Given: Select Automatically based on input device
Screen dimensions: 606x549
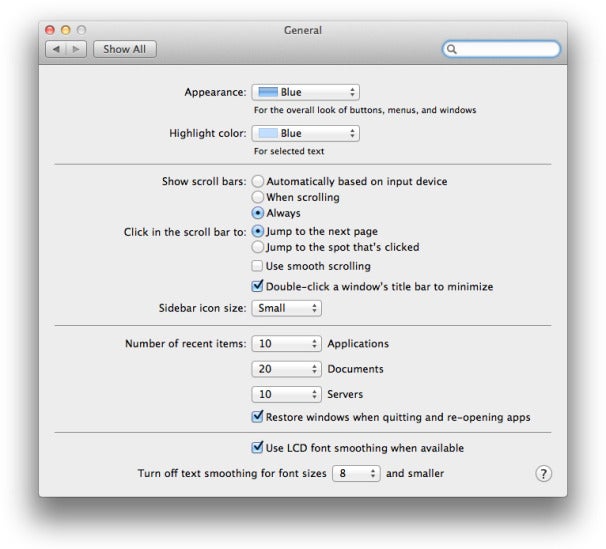Looking at the screenshot, I should click(257, 181).
